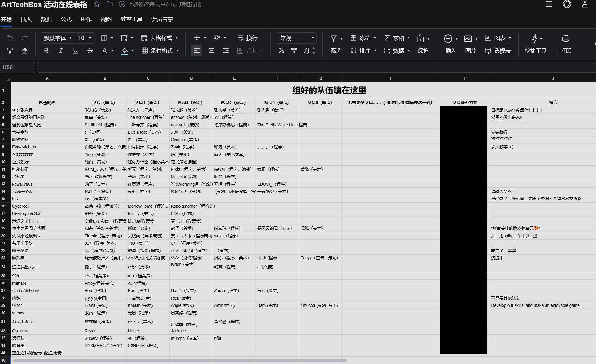Click the 透视表 button

coord(498,51)
